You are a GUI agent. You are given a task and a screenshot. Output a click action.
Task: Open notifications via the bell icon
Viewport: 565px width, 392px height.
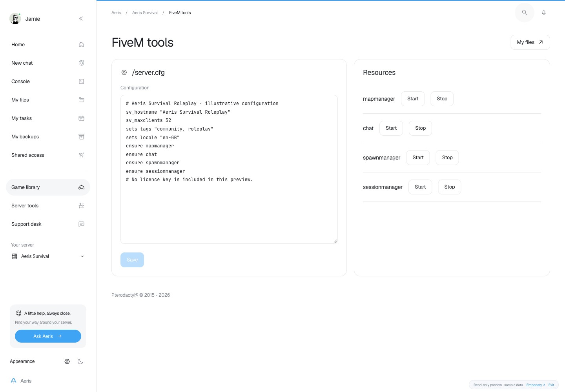pyautogui.click(x=544, y=13)
